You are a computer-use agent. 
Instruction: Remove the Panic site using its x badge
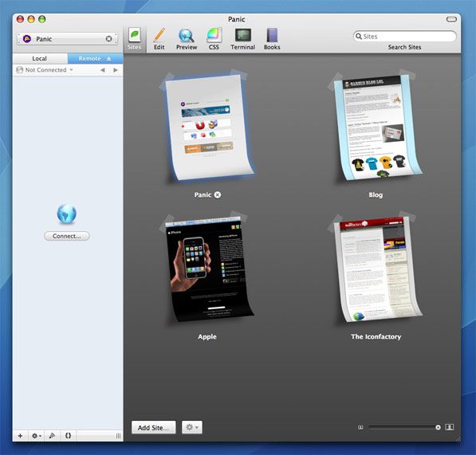(218, 194)
